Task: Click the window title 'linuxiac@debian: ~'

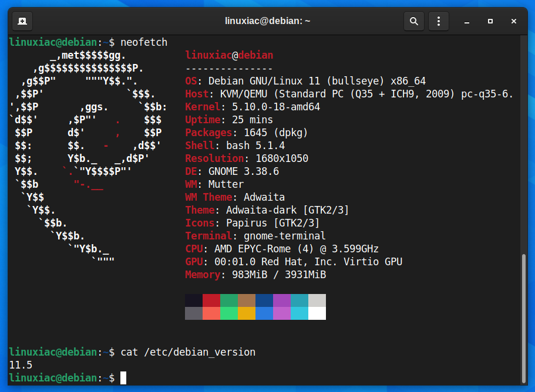Action: 268,21
